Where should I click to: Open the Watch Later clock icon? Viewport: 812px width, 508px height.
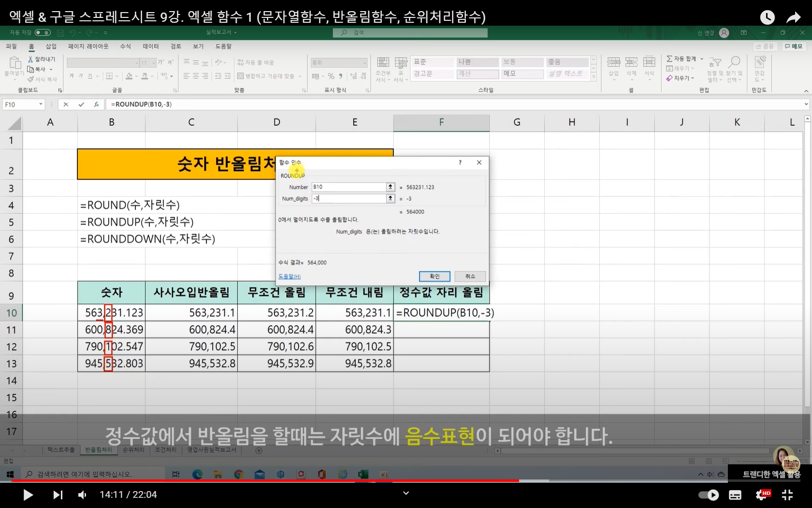(x=767, y=17)
